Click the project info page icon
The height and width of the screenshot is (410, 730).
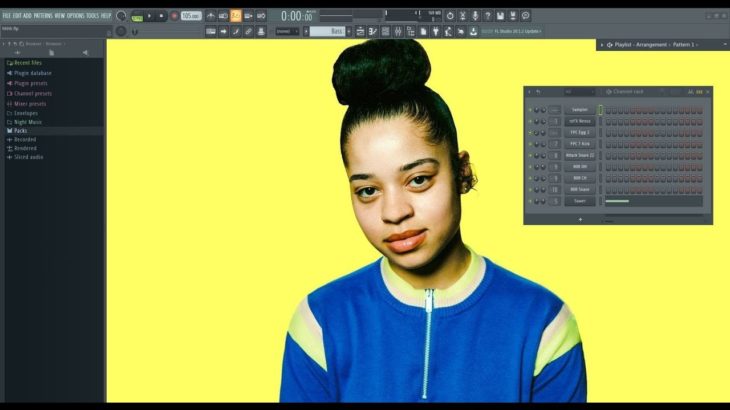423,31
